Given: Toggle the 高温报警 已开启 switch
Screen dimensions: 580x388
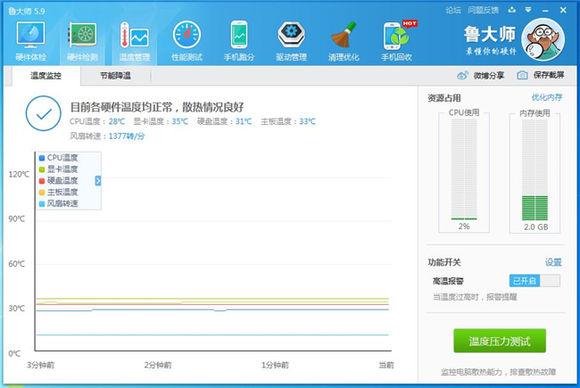Looking at the screenshot, I should coord(535,281).
